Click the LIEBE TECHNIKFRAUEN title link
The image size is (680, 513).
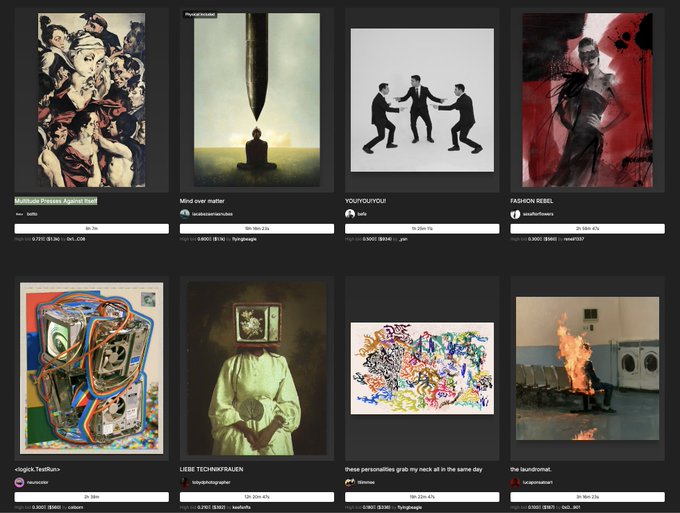pyautogui.click(x=211, y=469)
